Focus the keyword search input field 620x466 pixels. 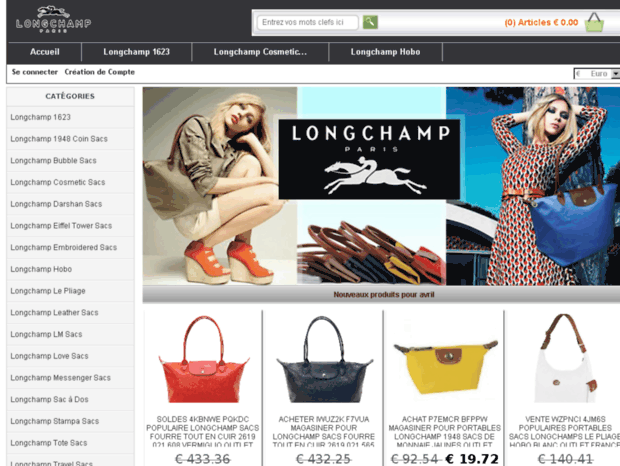(x=308, y=22)
